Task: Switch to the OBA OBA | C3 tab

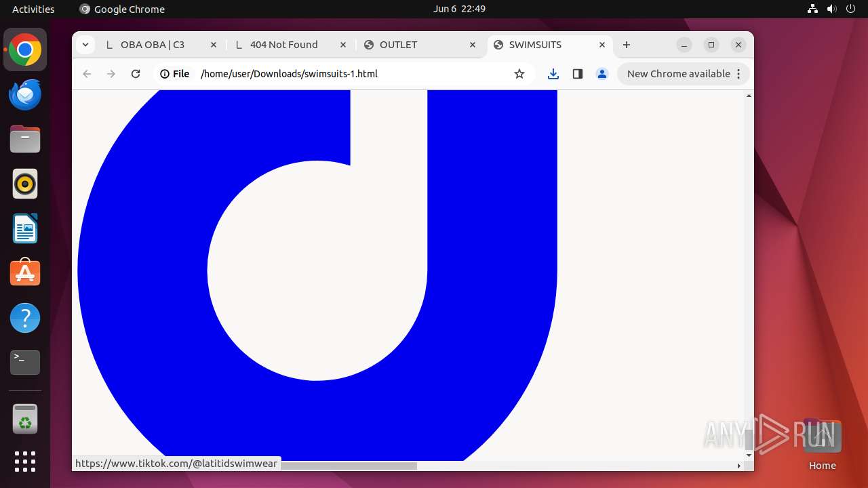Action: coord(161,45)
